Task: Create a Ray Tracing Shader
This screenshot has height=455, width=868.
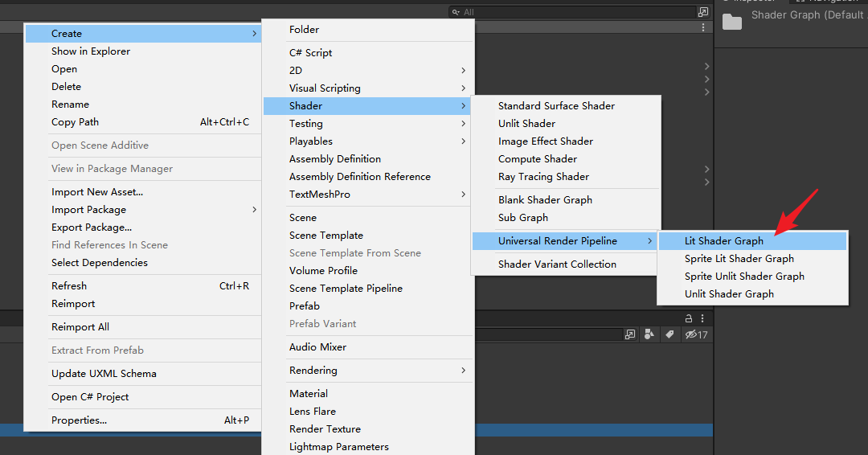Action: 566,177
